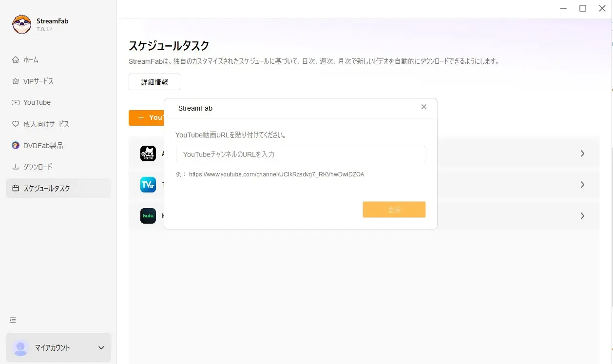Screen dimensions: 613x364
Task: Click the crown icon beside VIPサービス
Action: [x=16, y=81]
